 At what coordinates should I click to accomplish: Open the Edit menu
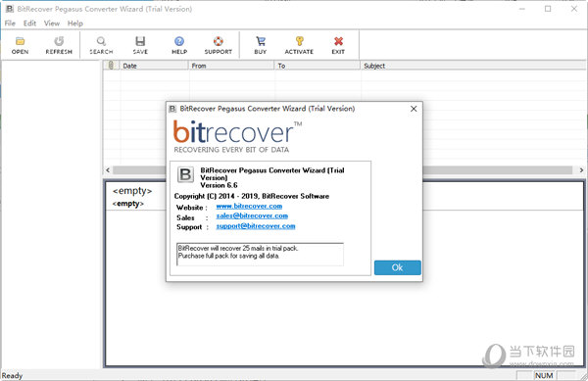29,24
